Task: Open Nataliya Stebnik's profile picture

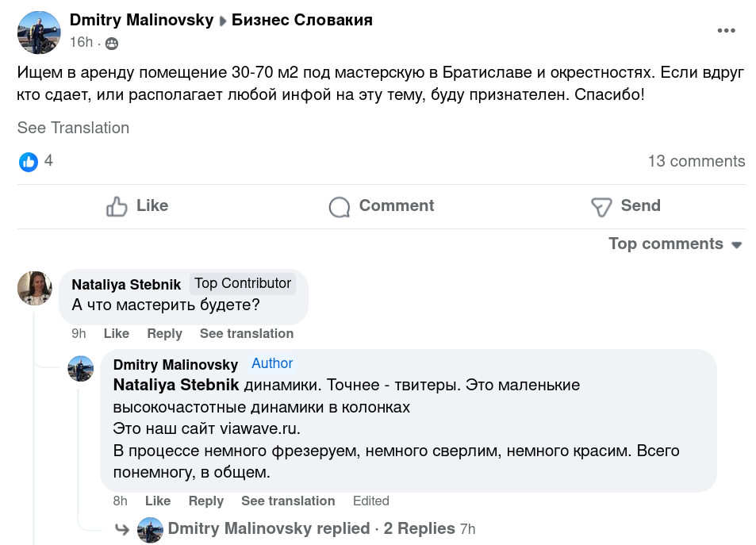Action: 35,288
